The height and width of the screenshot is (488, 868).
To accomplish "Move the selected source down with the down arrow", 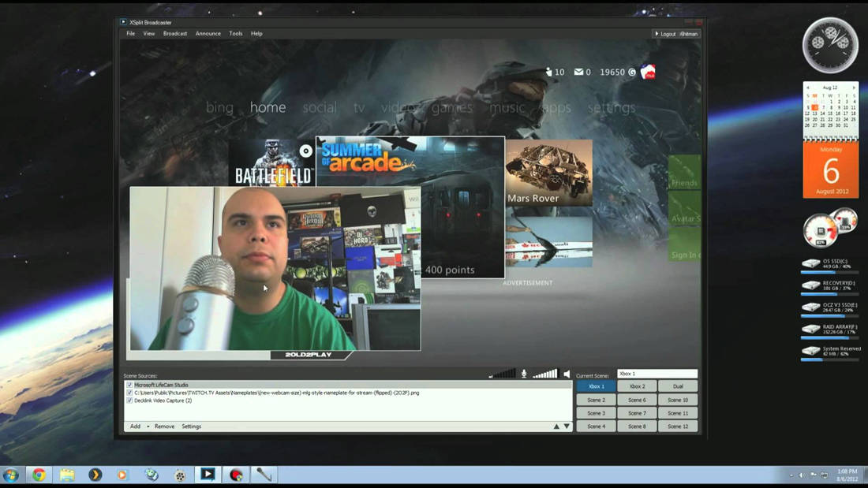I will 567,426.
